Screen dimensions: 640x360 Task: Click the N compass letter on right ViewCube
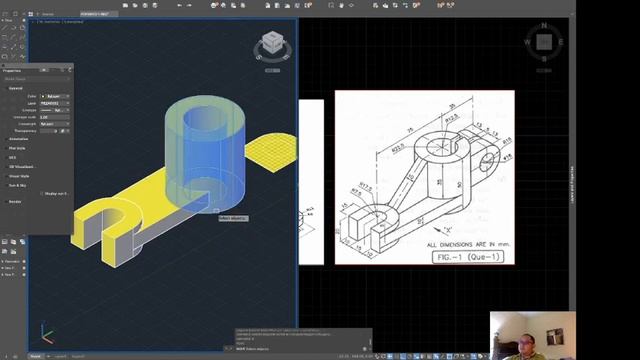pyautogui.click(x=544, y=25)
